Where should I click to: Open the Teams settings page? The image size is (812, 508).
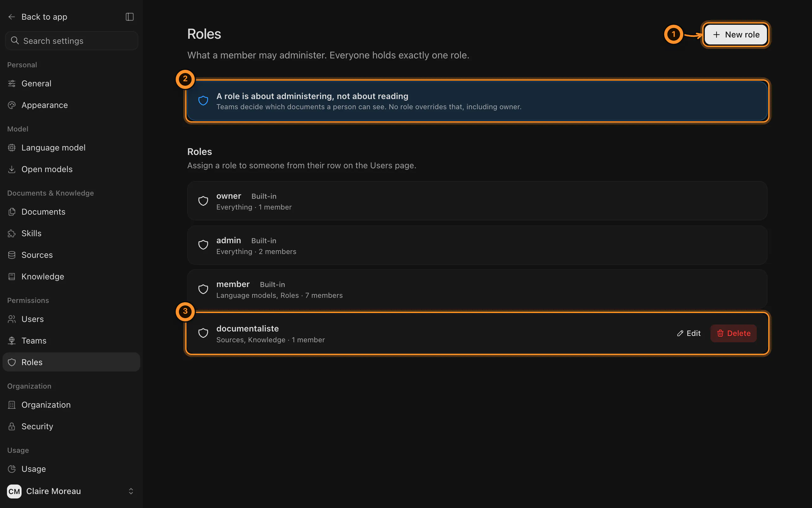[71, 341]
